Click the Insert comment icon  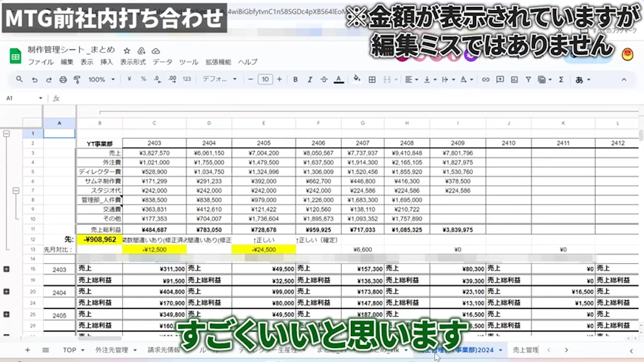(500, 80)
